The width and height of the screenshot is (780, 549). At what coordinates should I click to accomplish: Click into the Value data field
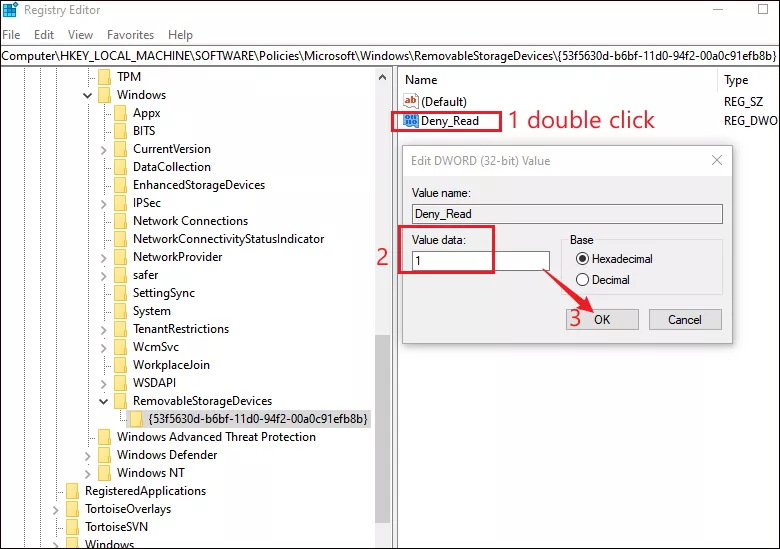point(481,261)
